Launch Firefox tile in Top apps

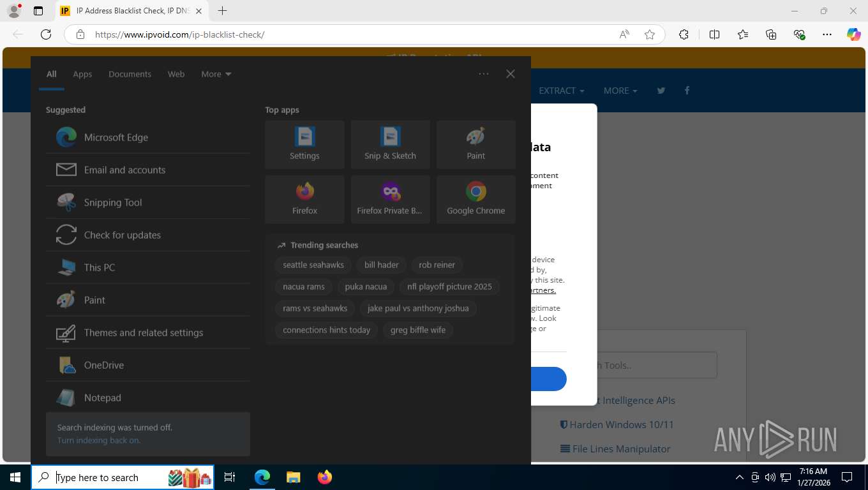(x=304, y=200)
